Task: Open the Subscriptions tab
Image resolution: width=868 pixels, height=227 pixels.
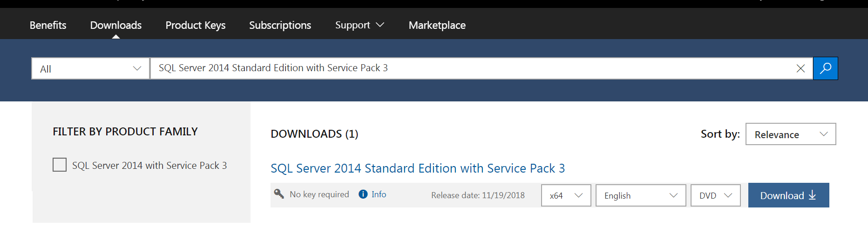Action: (280, 25)
